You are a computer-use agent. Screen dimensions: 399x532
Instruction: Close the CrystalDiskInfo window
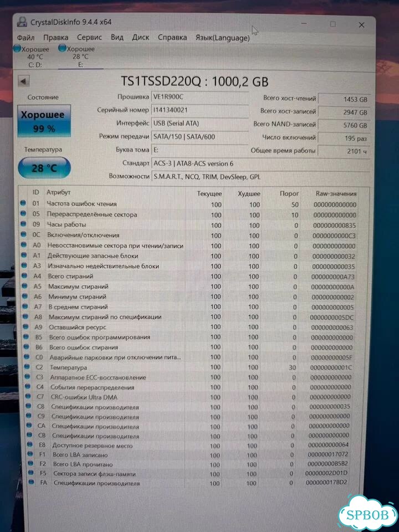(361, 25)
